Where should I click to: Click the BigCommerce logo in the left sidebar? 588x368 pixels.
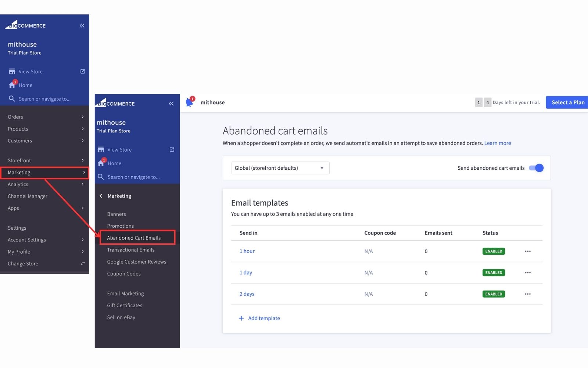pos(25,25)
